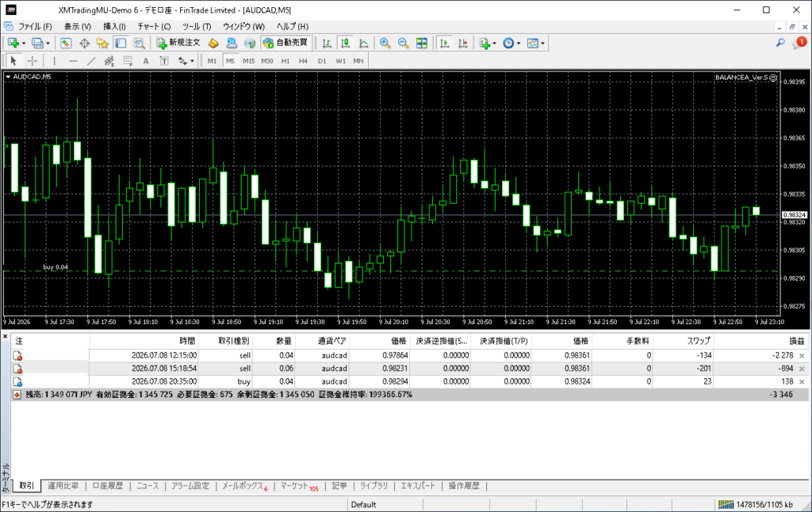The image size is (812, 512).
Task: Select the crosshair cursor tool
Action: click(x=32, y=61)
